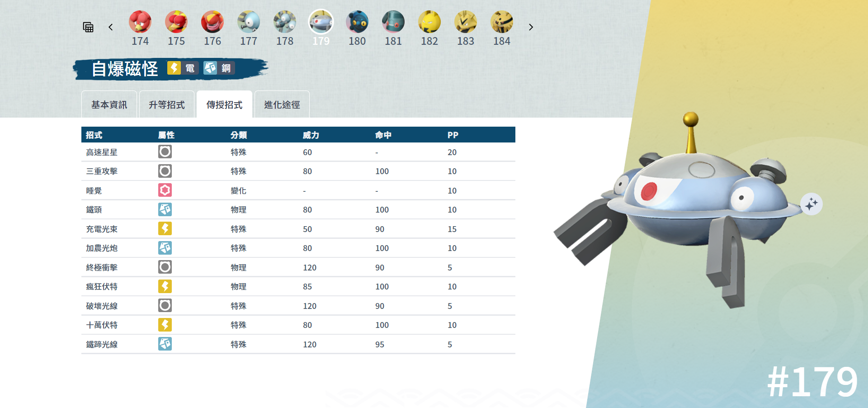Select move name 鐵頭
Image resolution: width=868 pixels, height=408 pixels.
[x=94, y=210]
